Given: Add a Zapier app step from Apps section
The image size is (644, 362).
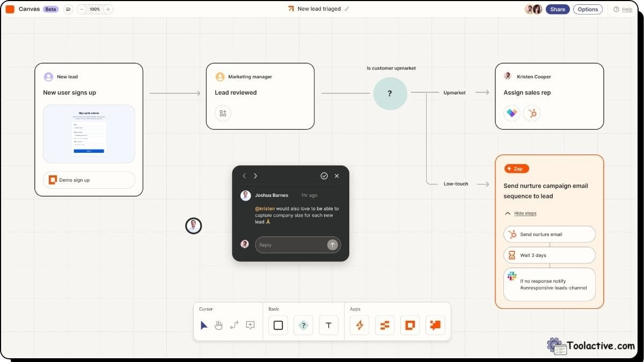Looking at the screenshot, I should (x=358, y=325).
